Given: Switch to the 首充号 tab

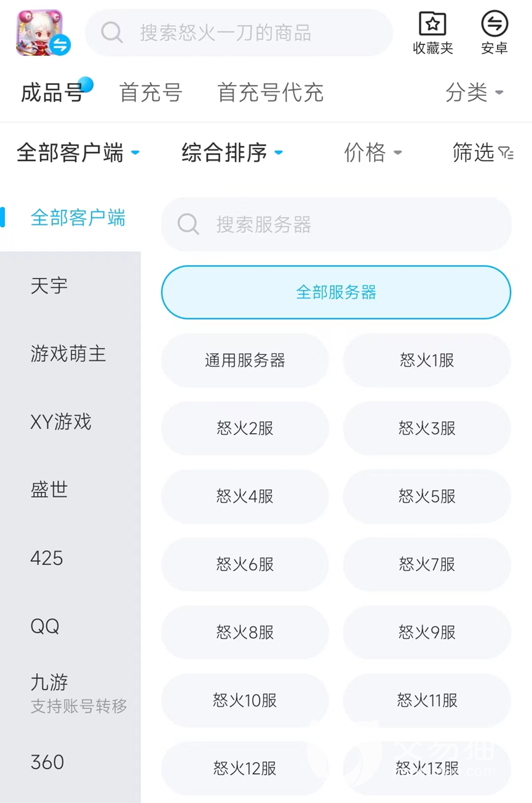Looking at the screenshot, I should pyautogui.click(x=151, y=93).
